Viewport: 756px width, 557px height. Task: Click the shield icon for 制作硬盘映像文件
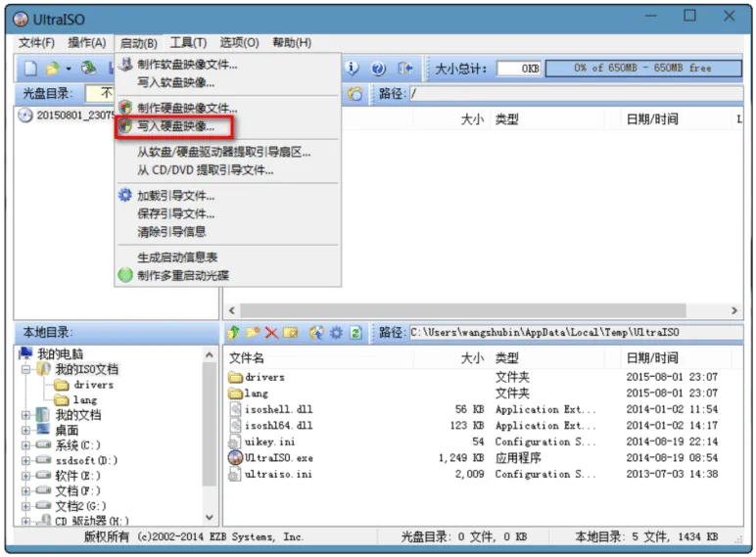click(125, 107)
